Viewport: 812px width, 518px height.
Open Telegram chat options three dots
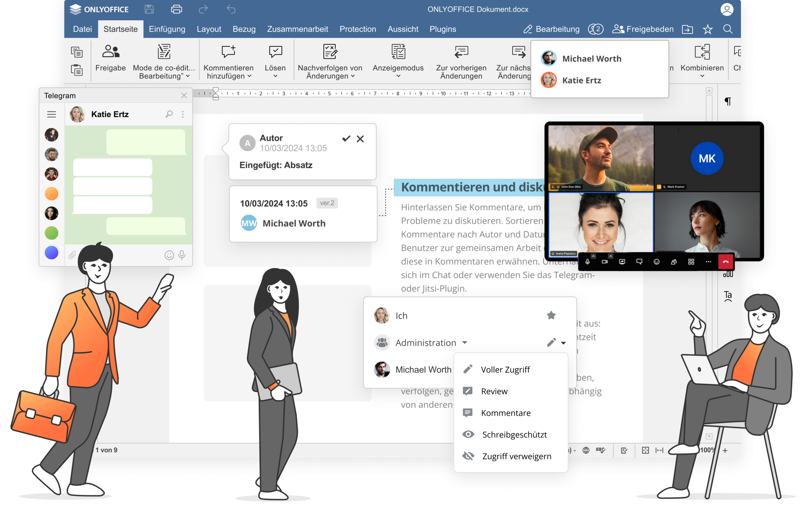[183, 114]
